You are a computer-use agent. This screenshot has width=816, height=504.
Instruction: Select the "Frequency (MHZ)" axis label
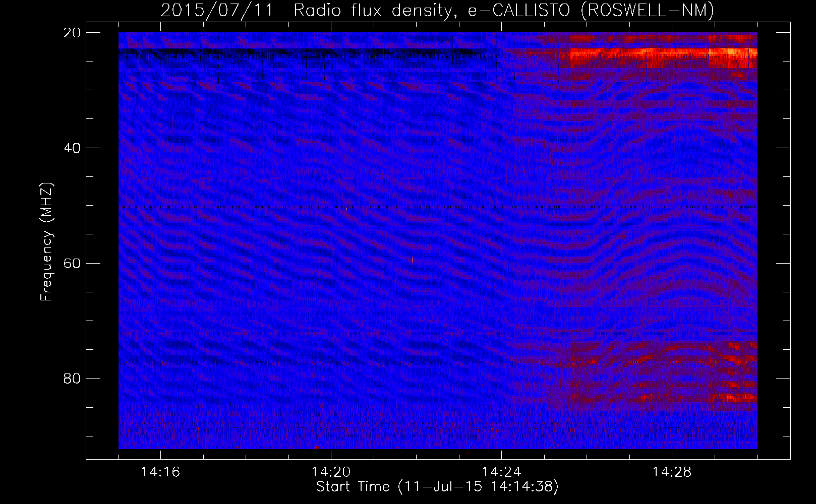coord(46,242)
